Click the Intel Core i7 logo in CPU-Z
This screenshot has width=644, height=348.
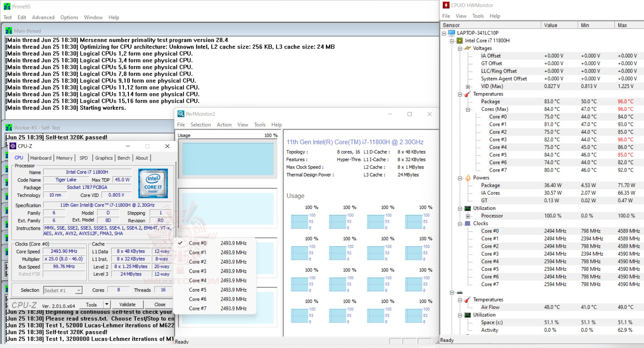point(153,183)
